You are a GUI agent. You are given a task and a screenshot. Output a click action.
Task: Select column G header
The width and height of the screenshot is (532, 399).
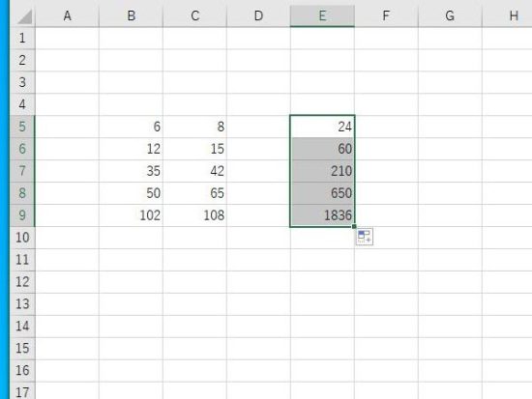click(450, 15)
